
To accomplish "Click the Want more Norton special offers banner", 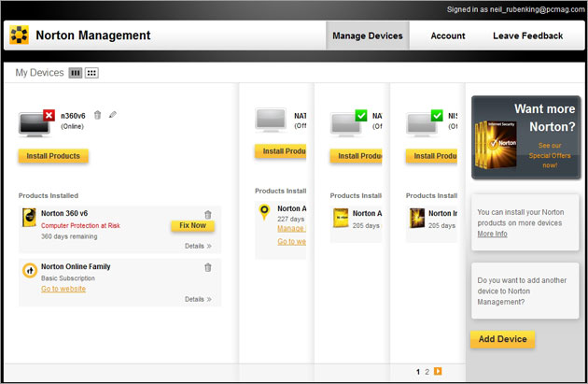I will pyautogui.click(x=526, y=137).
